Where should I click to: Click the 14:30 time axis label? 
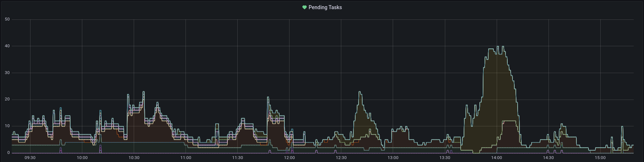(x=548, y=158)
